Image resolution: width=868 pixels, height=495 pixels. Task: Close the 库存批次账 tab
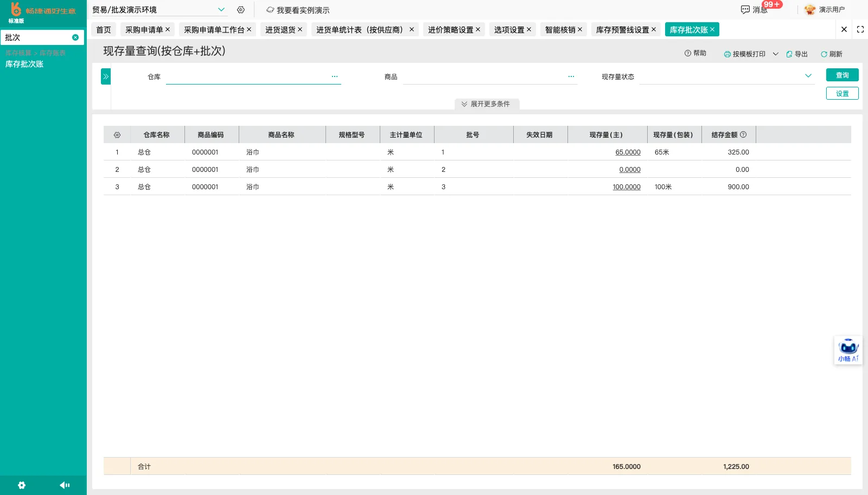coord(712,29)
